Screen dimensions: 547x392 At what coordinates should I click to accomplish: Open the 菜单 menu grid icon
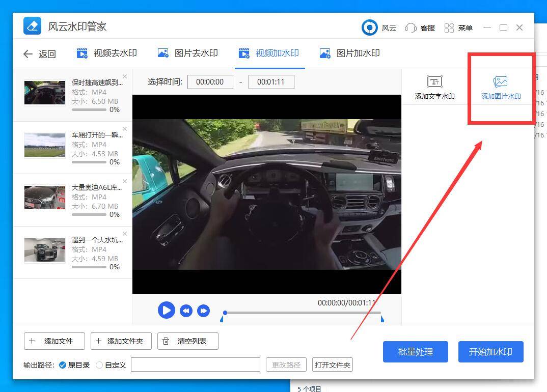point(449,27)
